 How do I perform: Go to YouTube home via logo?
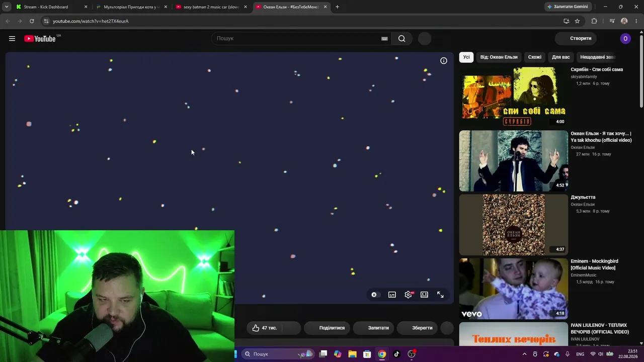[40, 39]
